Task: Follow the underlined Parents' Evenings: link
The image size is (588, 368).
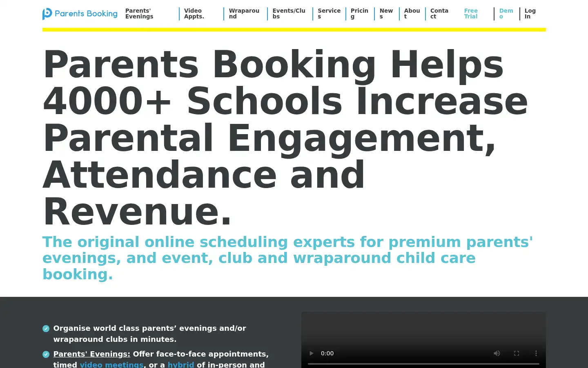Action: 92,354
